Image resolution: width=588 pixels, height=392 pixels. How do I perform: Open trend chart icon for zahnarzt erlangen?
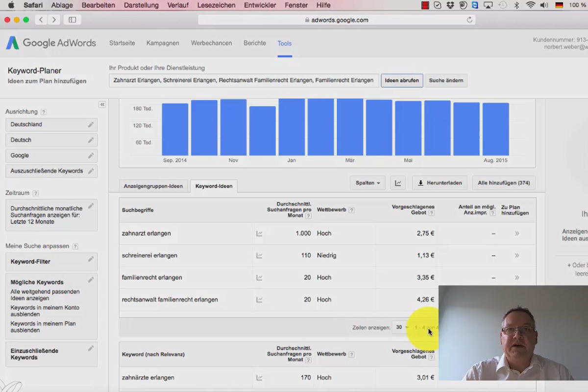point(259,234)
